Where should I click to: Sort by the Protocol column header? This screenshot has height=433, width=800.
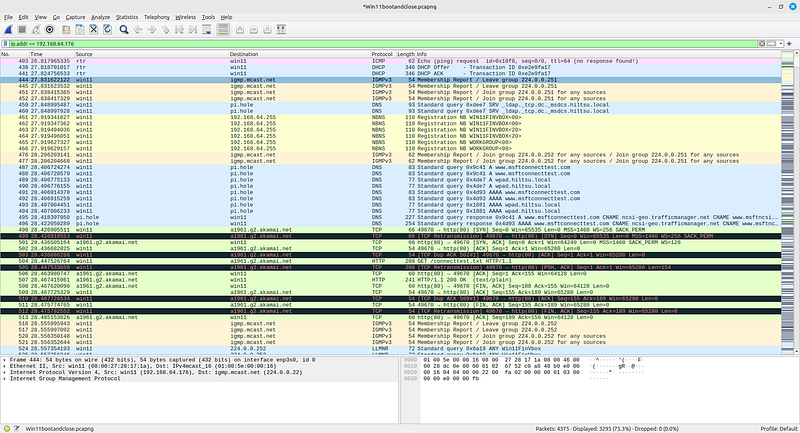[383, 54]
